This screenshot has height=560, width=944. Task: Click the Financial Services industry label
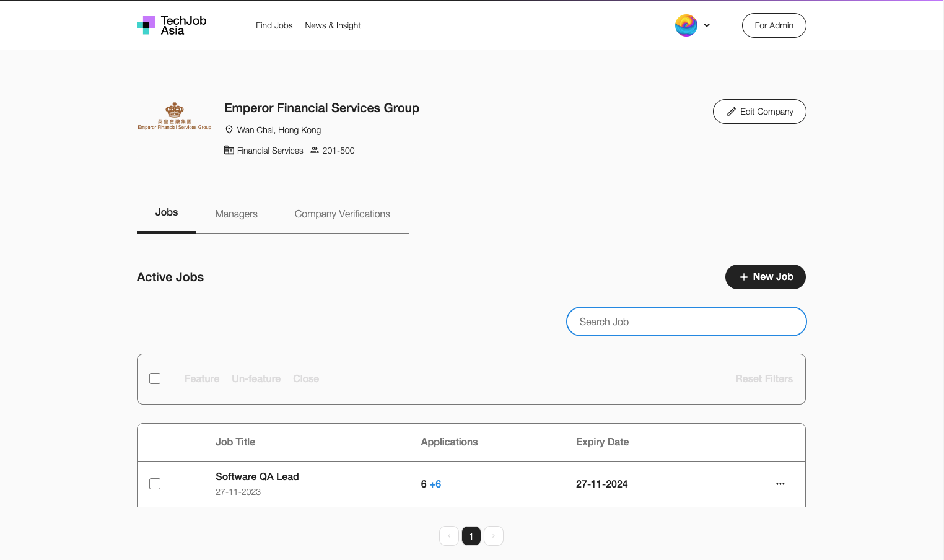(x=270, y=151)
